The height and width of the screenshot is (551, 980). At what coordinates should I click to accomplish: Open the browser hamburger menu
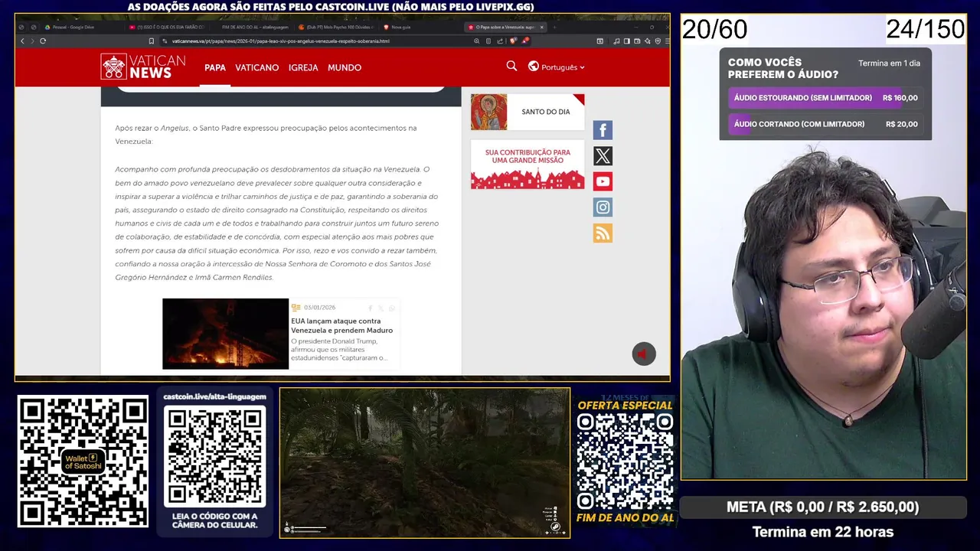coord(667,41)
